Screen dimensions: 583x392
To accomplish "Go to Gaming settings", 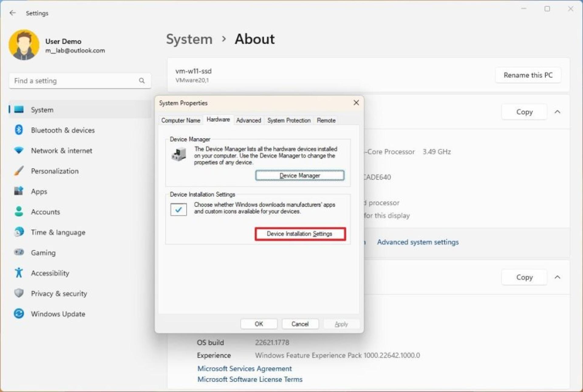I will (x=80, y=252).
